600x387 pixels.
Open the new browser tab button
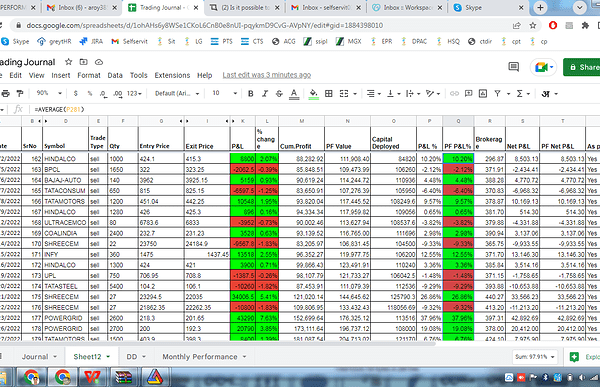pyautogui.click(x=540, y=7)
